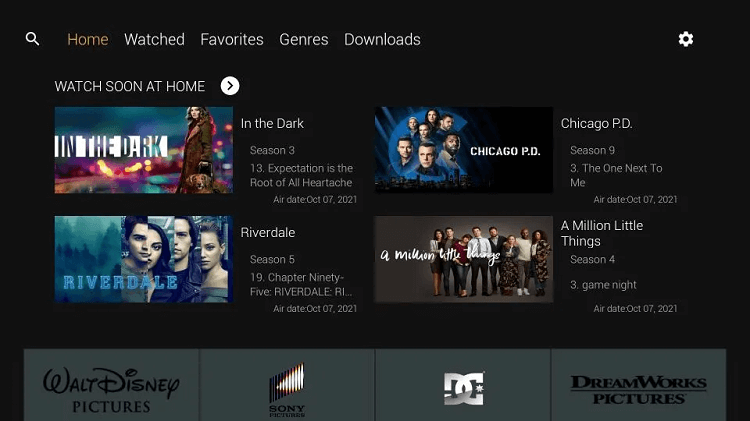This screenshot has height=421, width=750.
Task: Open the settings gear icon
Action: (x=685, y=39)
